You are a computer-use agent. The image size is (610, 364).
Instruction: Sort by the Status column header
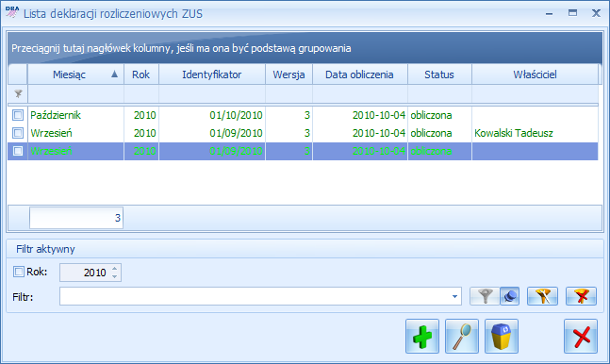[439, 74]
